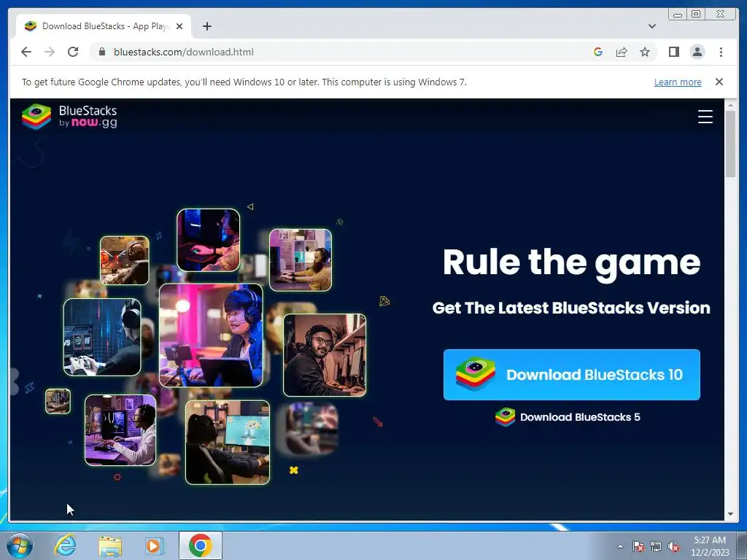Screen dimensions: 747x560
Task: Open a new tab with the plus button
Action: click(206, 26)
